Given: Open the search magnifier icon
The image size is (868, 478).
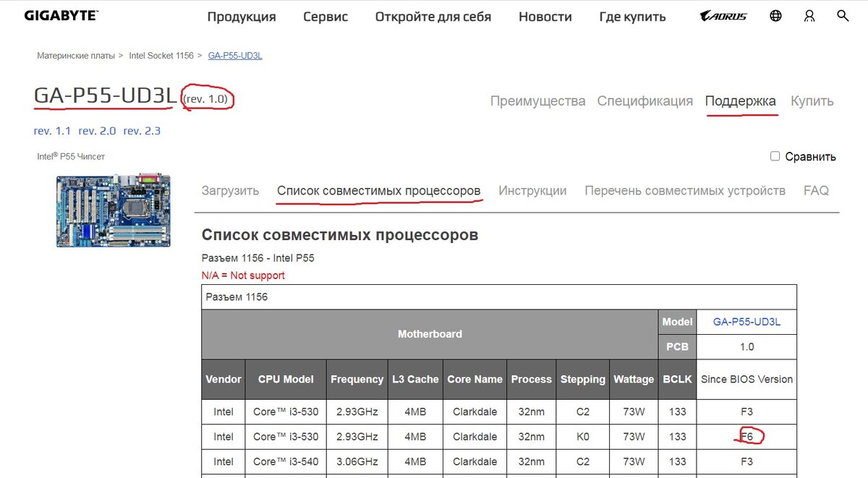Looking at the screenshot, I should click(x=843, y=15).
